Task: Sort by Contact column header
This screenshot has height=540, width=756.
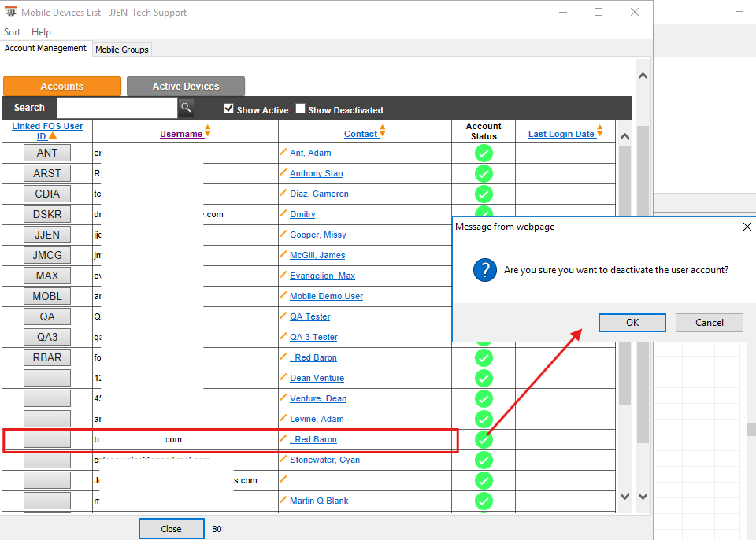Action: (x=361, y=134)
